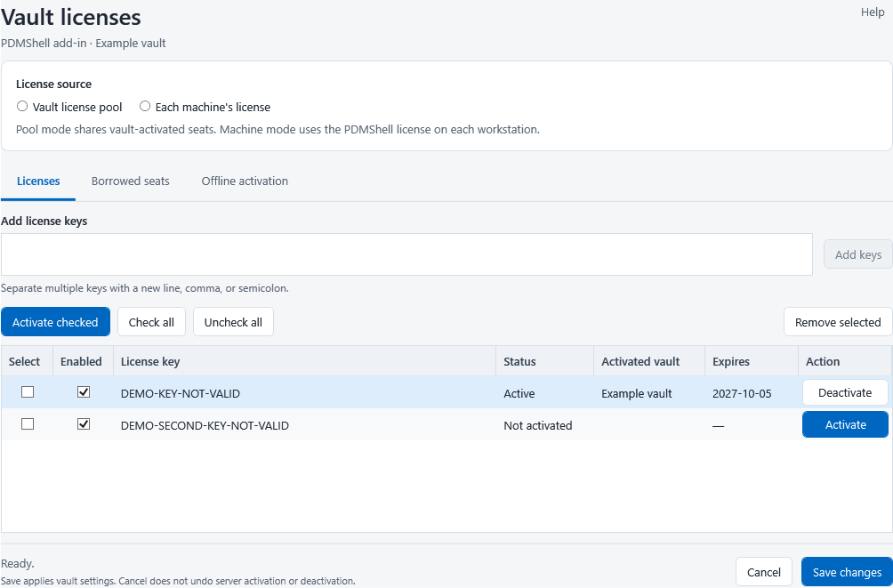Click the Vault licenses page heading

71,17
